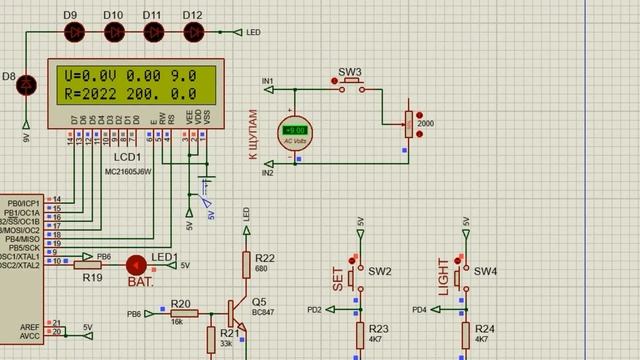Select the red LED1 BAT indicator

pyautogui.click(x=136, y=266)
